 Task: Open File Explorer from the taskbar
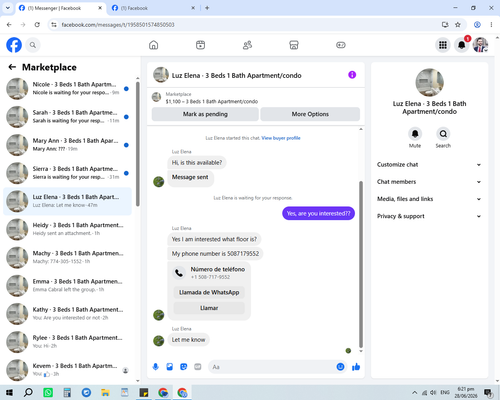tap(105, 392)
